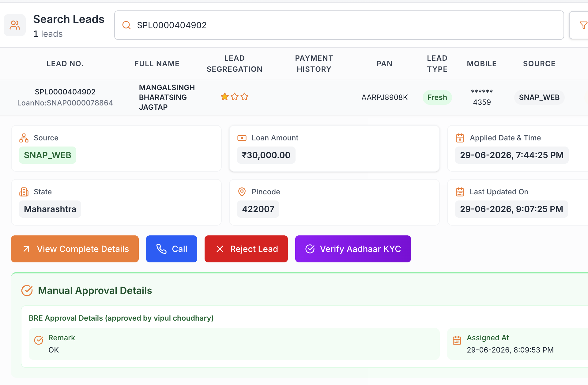Call the lead
This screenshot has width=588, height=385.
coord(171,249)
